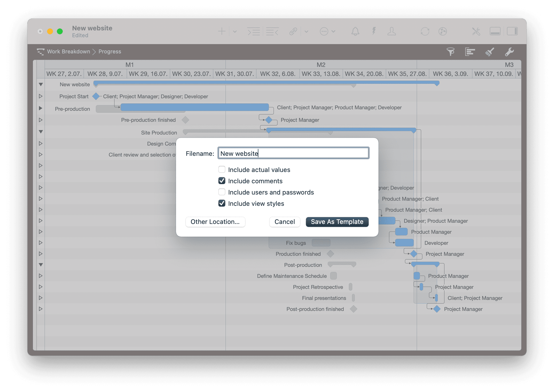Enable Include actual values

coord(222,169)
